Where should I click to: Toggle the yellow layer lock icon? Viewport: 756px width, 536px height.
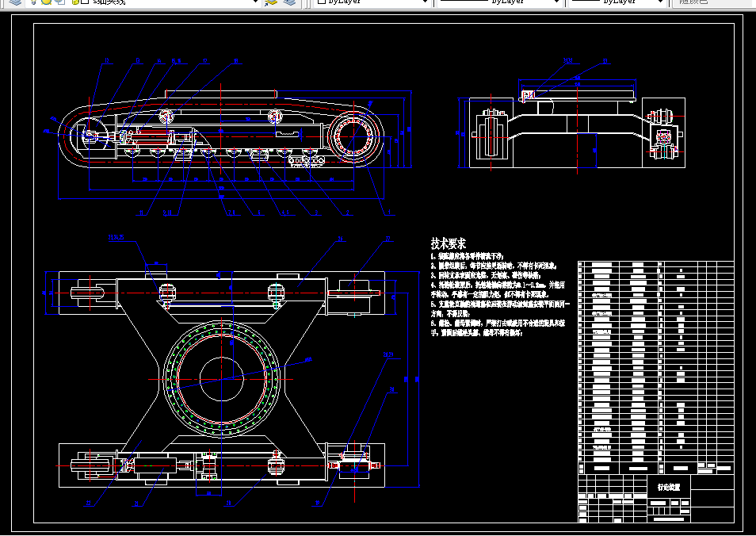pyautogui.click(x=74, y=2)
